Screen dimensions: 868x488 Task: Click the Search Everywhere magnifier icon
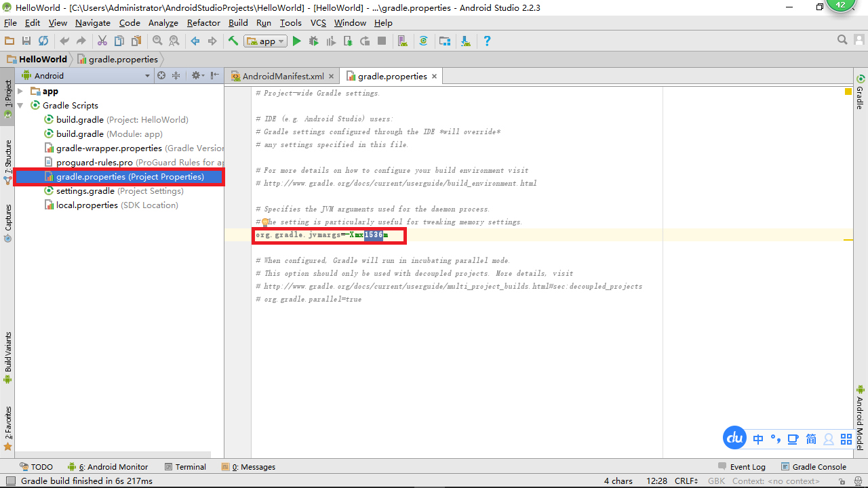pyautogui.click(x=842, y=40)
